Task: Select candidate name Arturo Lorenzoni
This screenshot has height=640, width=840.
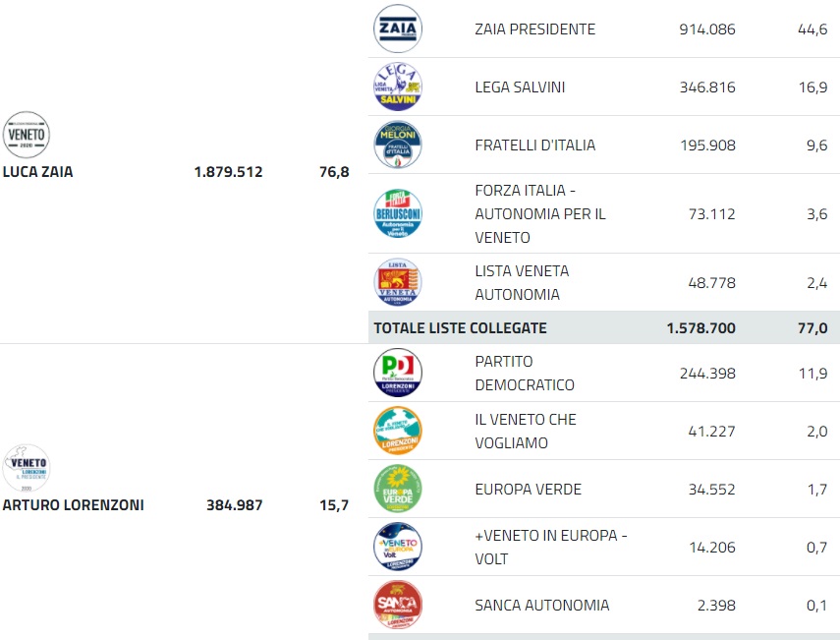Action: click(x=74, y=505)
